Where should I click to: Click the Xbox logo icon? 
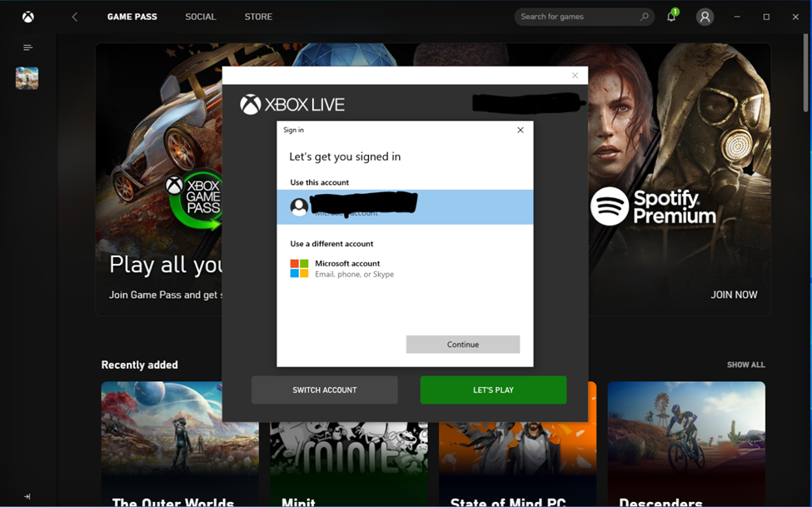[x=27, y=16]
